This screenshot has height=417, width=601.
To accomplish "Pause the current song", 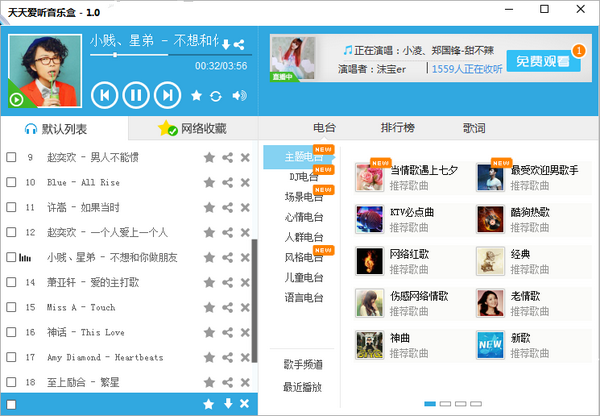I will click(135, 95).
